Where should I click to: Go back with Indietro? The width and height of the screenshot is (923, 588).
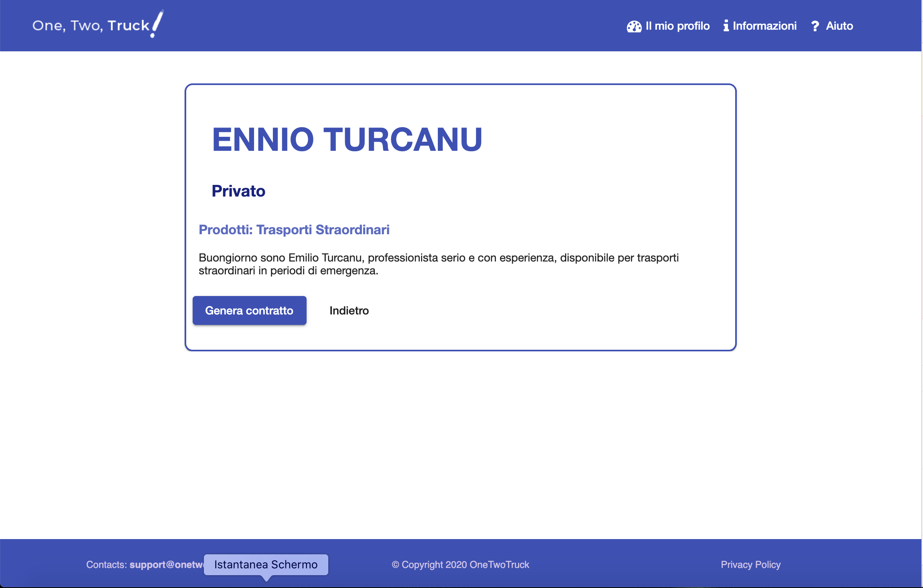349,310
